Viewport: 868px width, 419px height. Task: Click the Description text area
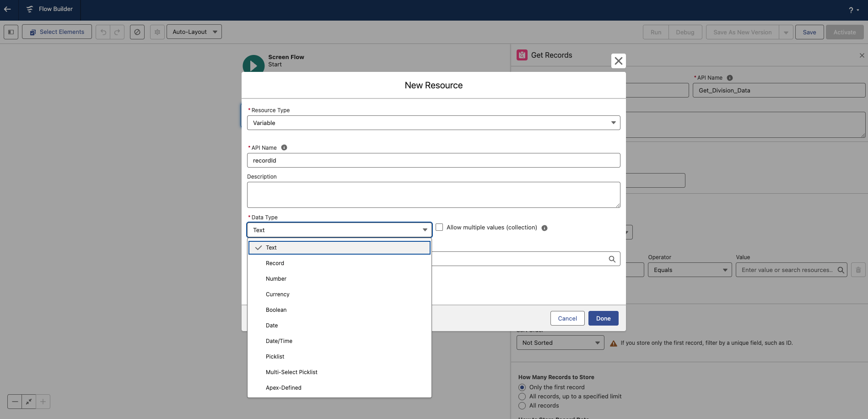[x=433, y=195]
